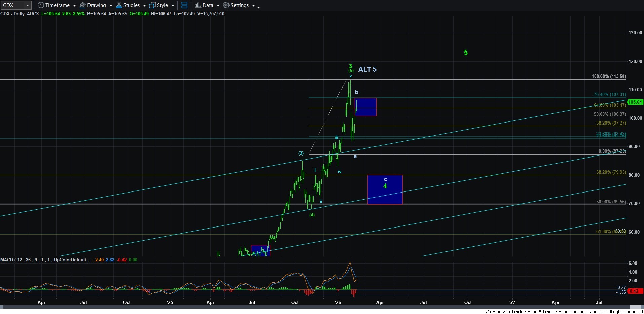Open the Timeframe dropdown arrow
The height and width of the screenshot is (314, 644).
(x=74, y=6)
